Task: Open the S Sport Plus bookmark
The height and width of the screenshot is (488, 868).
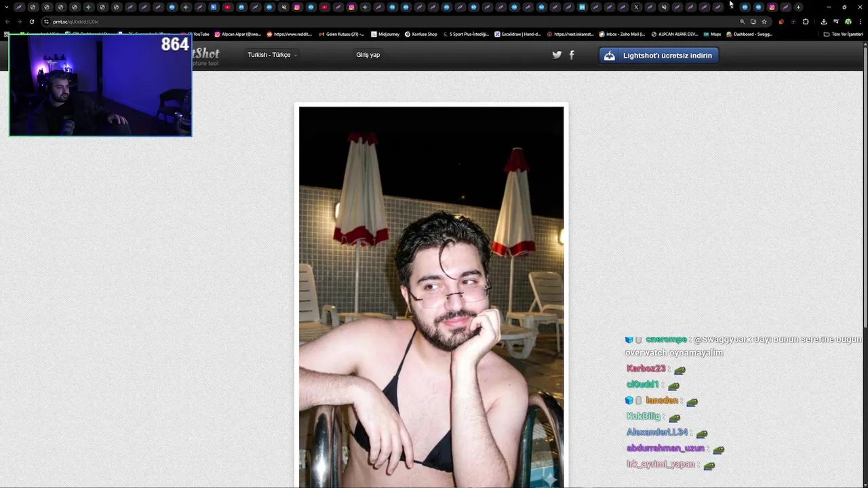Action: click(466, 34)
